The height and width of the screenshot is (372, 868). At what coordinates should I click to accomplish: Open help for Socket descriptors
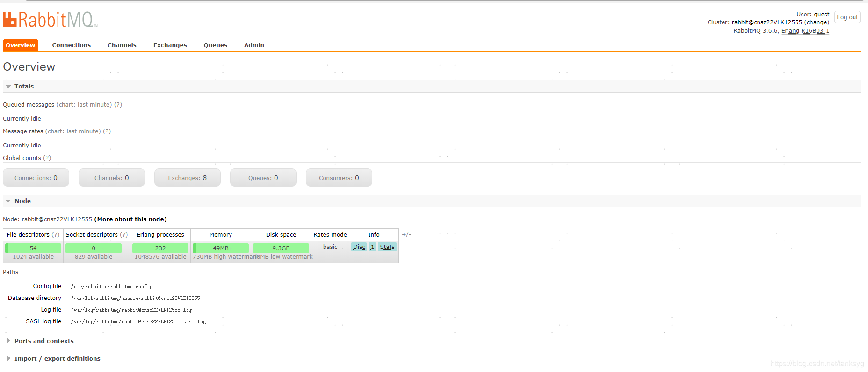(x=124, y=235)
